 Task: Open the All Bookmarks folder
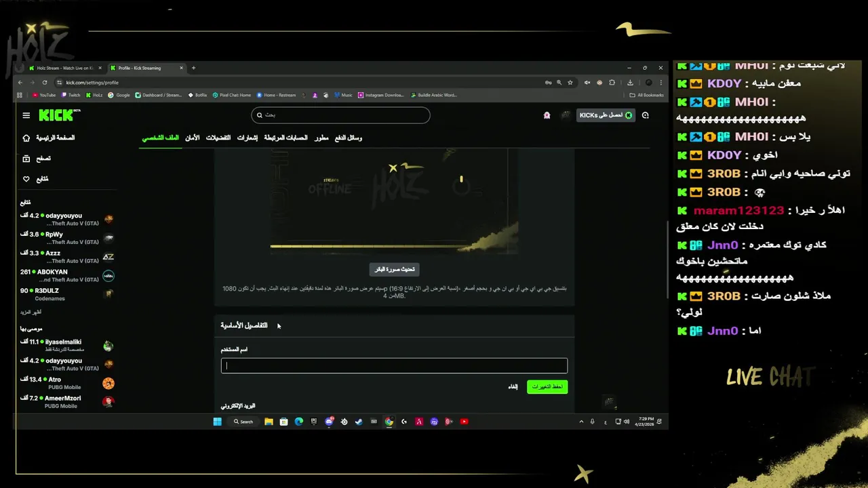click(646, 95)
